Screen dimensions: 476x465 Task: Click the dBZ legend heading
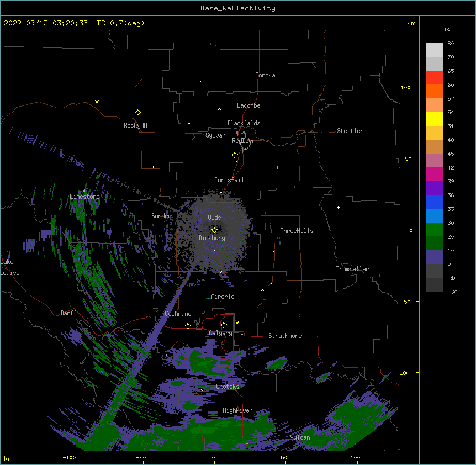[447, 29]
